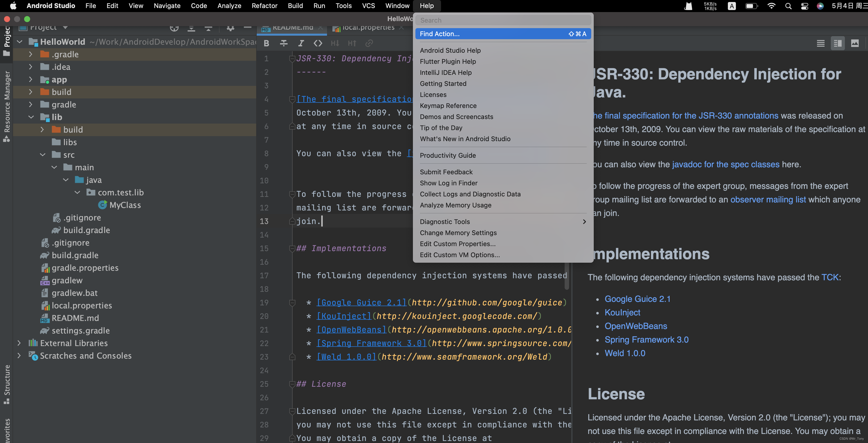Screen dimensions: 868x443
Task: Open Project view dropdown selector
Action: coord(43,28)
